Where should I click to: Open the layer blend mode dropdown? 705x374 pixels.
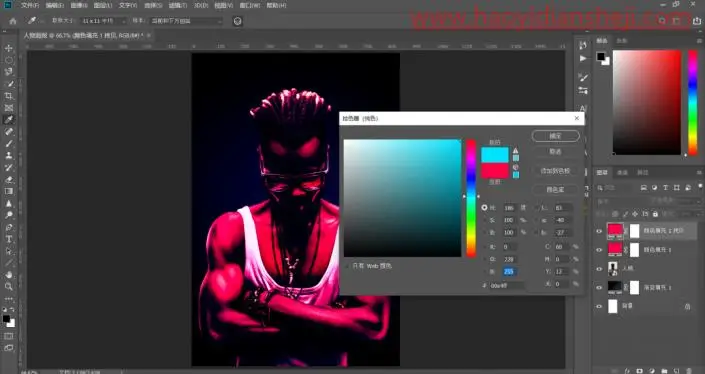point(621,201)
